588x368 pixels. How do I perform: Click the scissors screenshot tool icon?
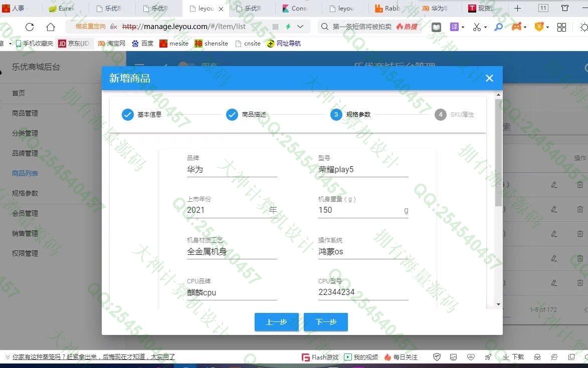pos(477,27)
